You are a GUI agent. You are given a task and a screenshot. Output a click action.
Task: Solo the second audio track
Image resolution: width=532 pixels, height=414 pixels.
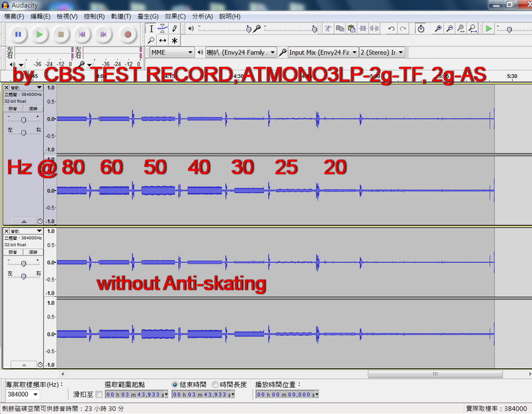pos(33,252)
